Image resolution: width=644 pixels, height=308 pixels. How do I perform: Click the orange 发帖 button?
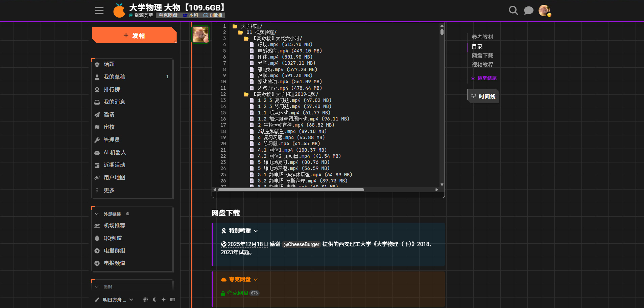tap(134, 36)
